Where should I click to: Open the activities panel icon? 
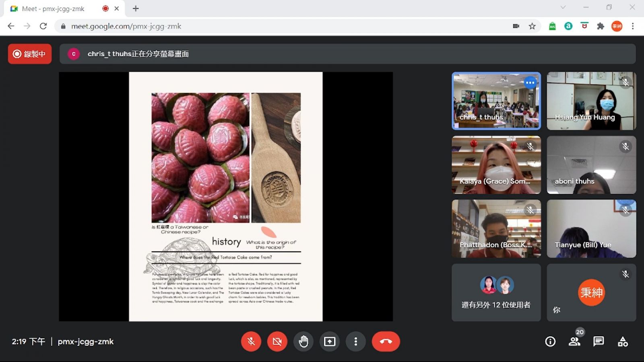click(623, 342)
